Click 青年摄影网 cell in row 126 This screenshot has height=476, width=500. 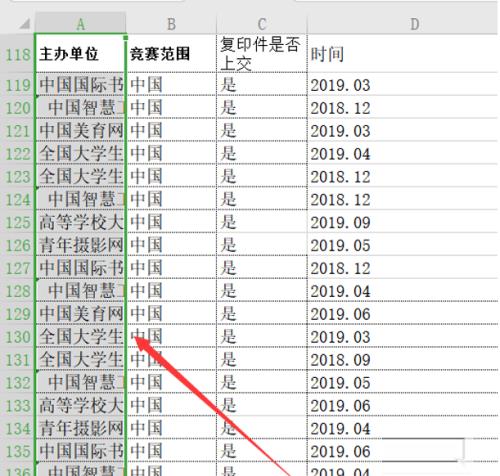[x=80, y=245]
